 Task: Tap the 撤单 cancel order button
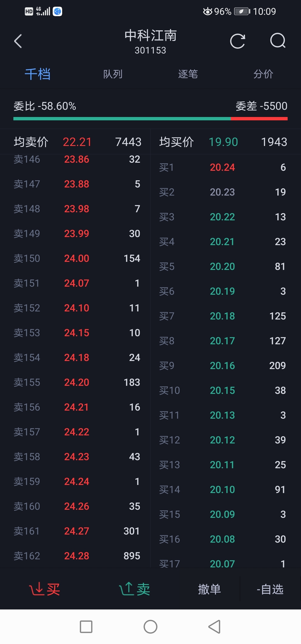(209, 589)
